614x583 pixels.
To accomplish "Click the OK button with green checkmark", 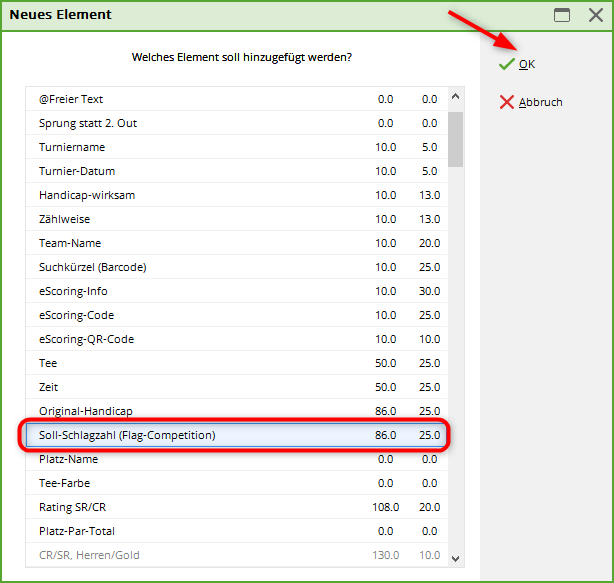I will tap(518, 64).
